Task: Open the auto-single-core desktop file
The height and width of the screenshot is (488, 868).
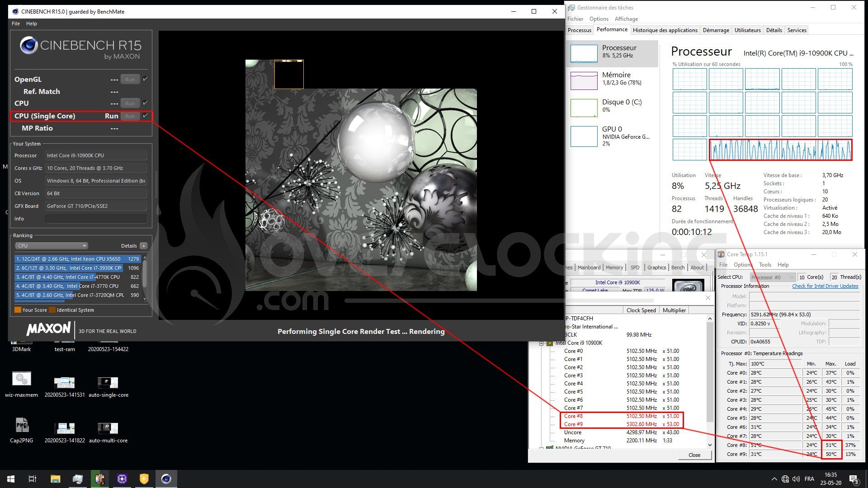Action: 108,387
